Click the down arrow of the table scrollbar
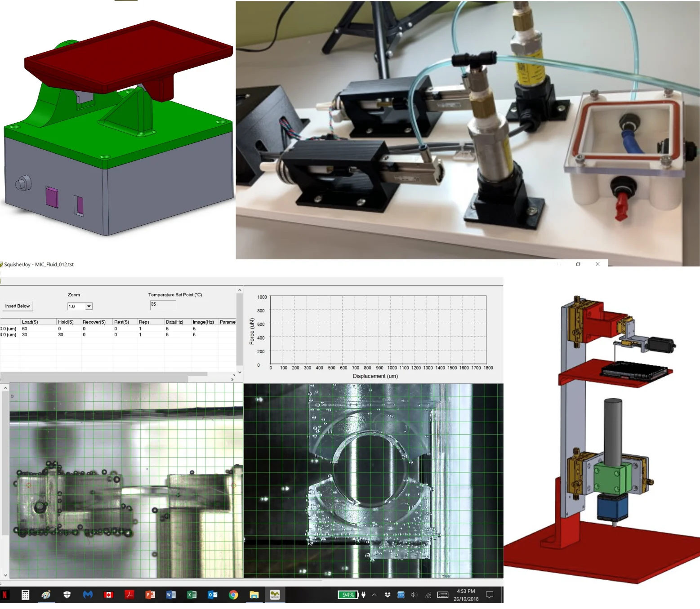This screenshot has height=609, width=700. click(240, 372)
